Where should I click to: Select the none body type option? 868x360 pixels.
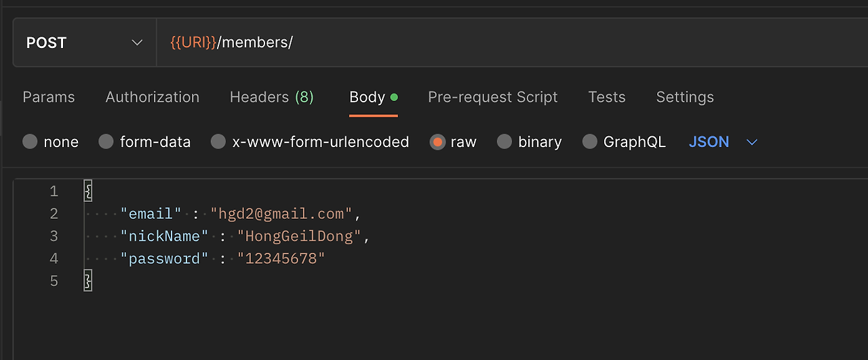[31, 142]
